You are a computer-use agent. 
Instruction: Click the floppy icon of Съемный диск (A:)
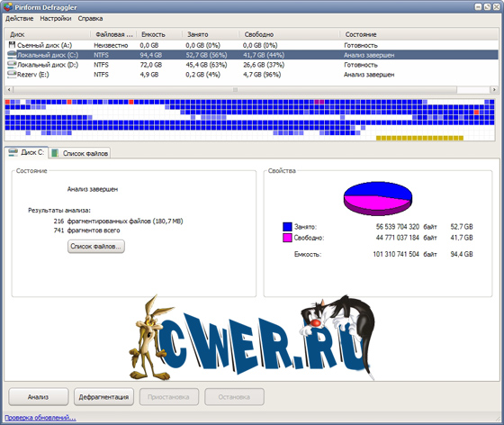12,45
